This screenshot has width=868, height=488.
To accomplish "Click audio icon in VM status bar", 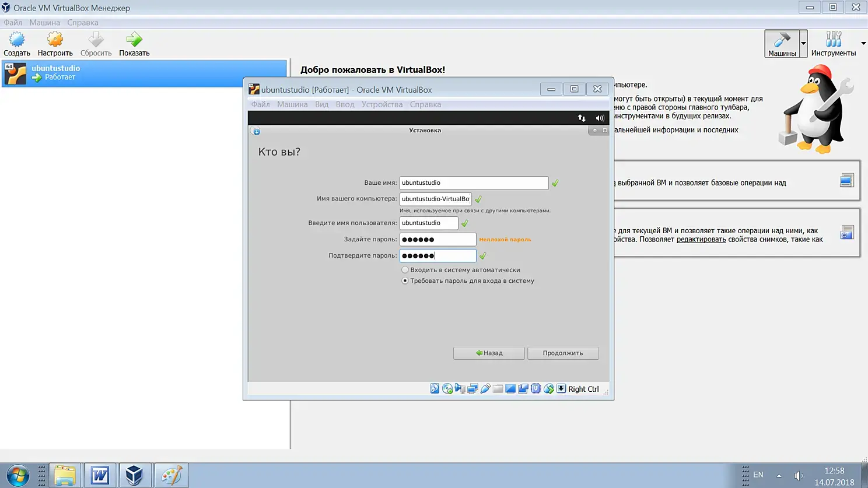I will [460, 389].
